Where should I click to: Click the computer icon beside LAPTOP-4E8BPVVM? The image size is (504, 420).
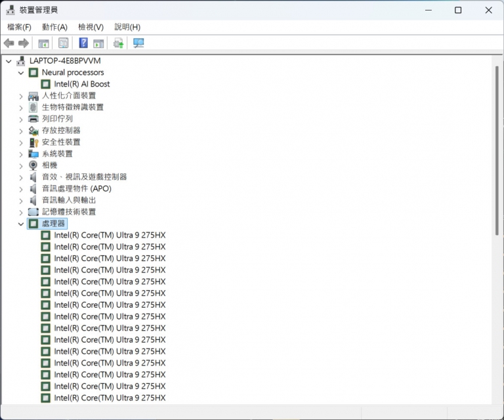tap(21, 61)
